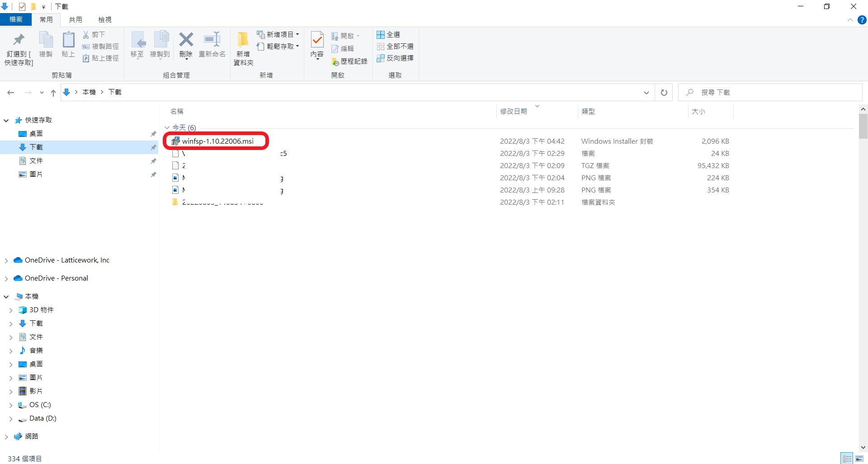This screenshot has height=464, width=868.
Task: Open the 檢視 ribbon tab
Action: [105, 19]
